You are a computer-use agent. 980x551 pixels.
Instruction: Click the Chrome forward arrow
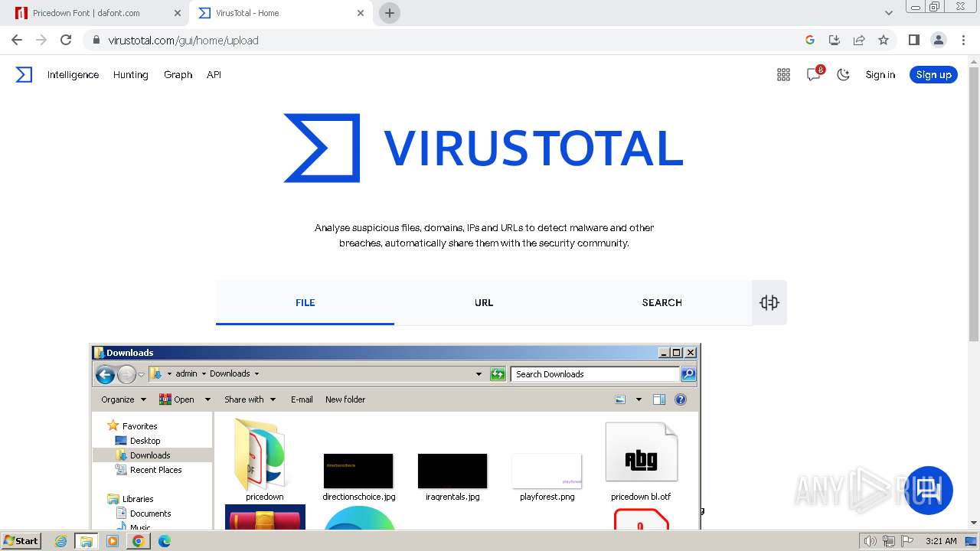point(41,40)
